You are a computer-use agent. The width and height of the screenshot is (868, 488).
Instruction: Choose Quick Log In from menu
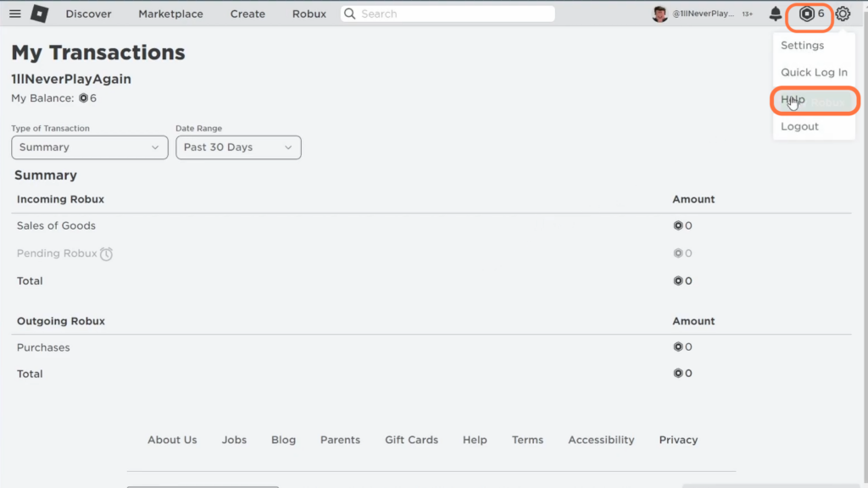pyautogui.click(x=814, y=73)
